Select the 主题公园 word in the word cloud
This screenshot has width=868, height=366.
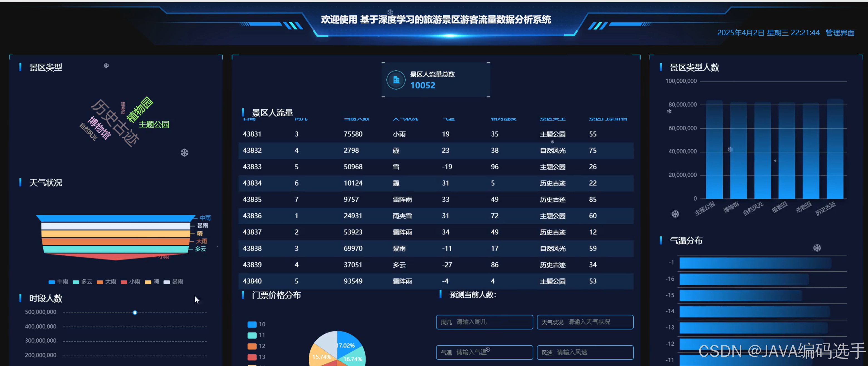tap(154, 124)
